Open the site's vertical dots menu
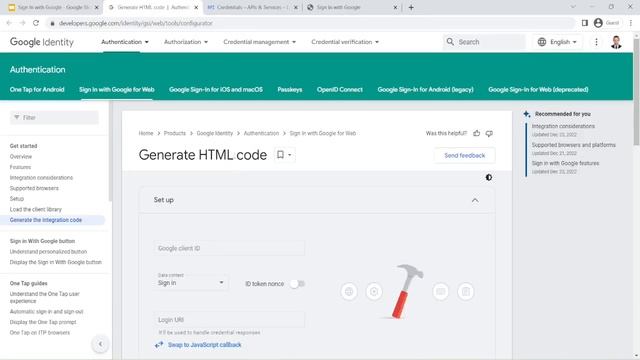This screenshot has height=360, width=640. point(596,42)
